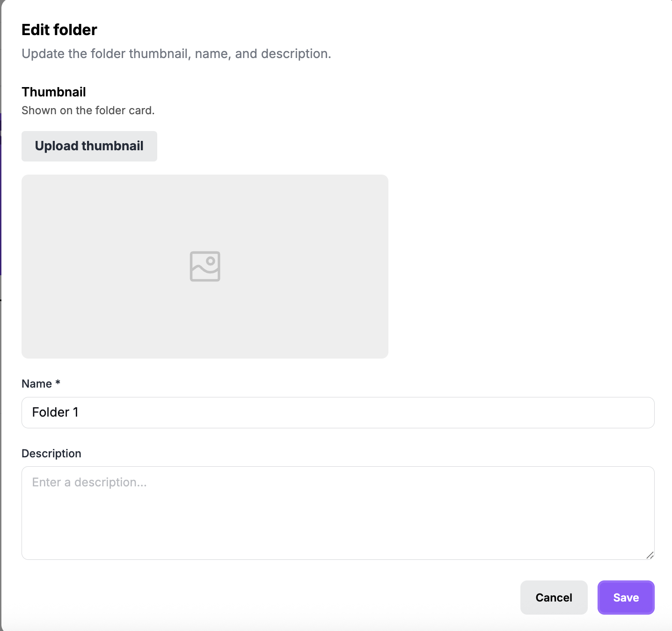Click the "Name" field label
This screenshot has height=631, width=672.
[x=37, y=384]
